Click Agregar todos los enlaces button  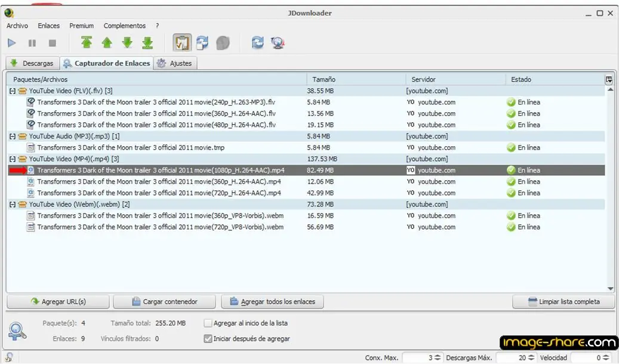point(272,301)
